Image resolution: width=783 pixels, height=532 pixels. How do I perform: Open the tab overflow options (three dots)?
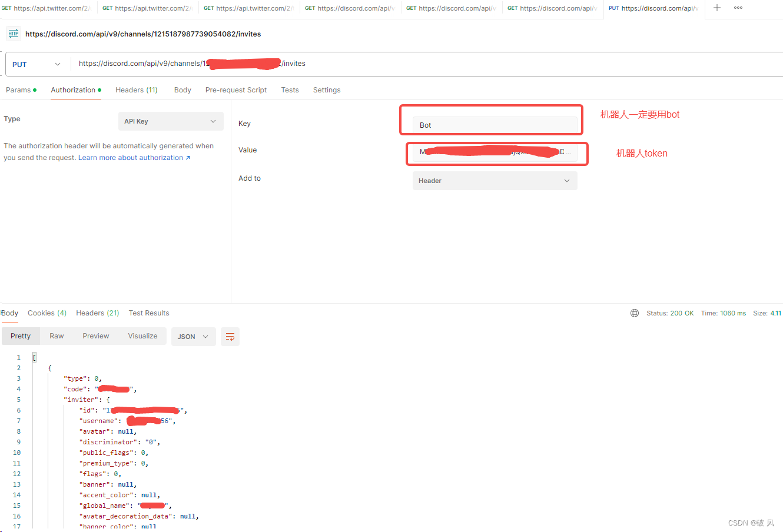click(x=738, y=8)
